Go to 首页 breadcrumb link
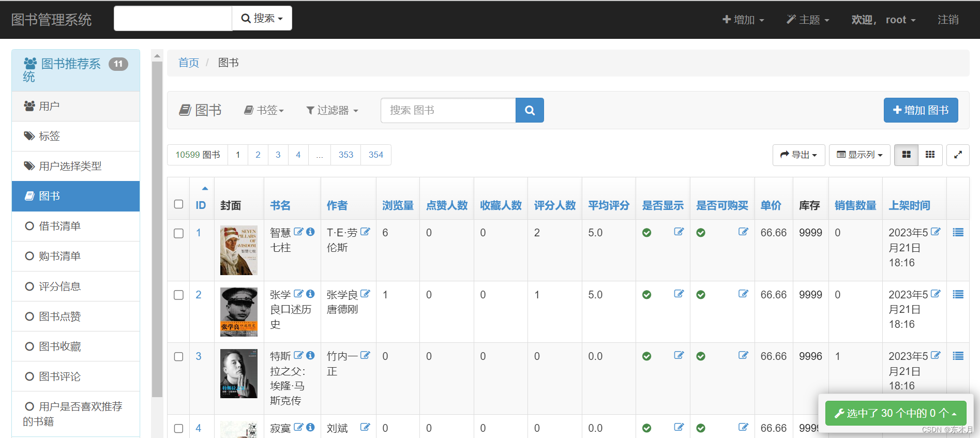This screenshot has width=980, height=438. [x=188, y=63]
